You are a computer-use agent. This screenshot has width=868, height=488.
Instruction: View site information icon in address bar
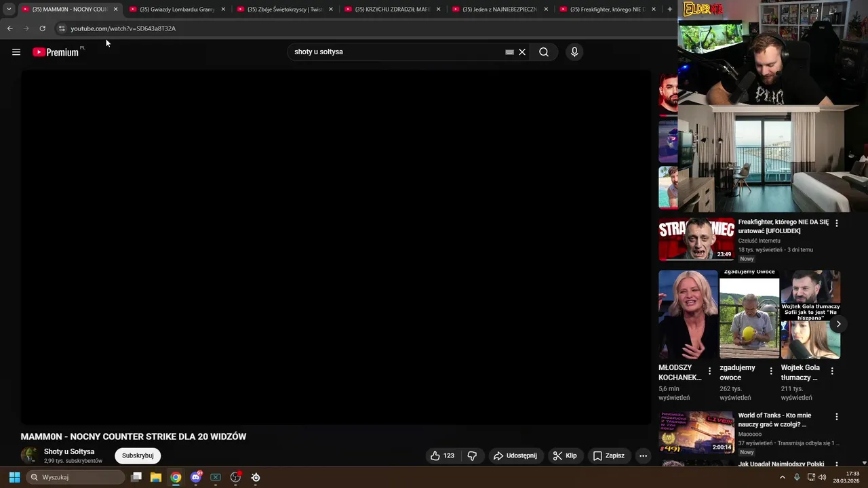(62, 28)
